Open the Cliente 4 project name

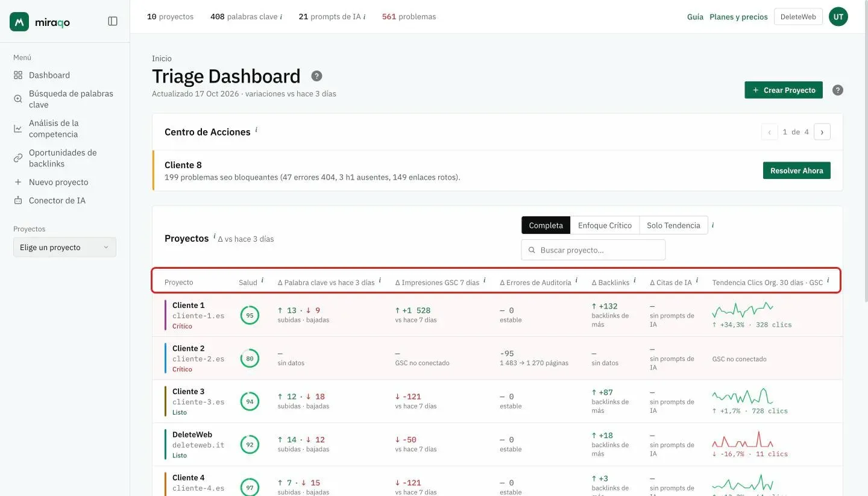(x=188, y=477)
